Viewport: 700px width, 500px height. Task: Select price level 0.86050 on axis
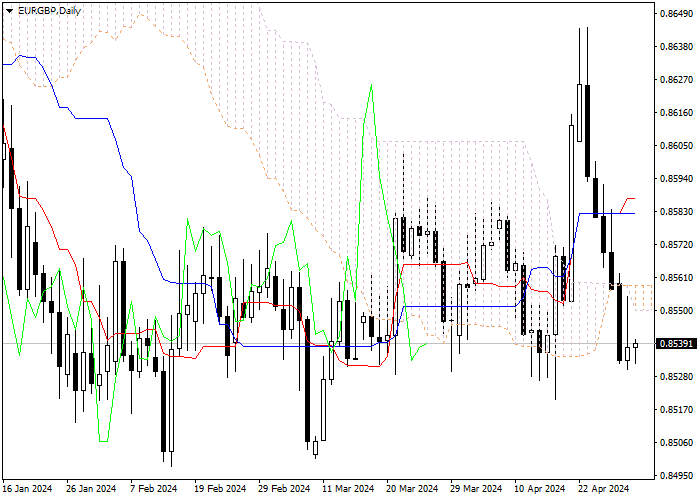click(676, 146)
